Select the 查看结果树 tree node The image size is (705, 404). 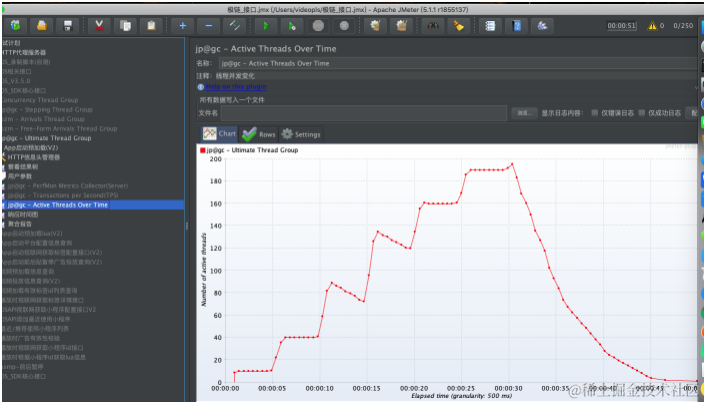(22, 167)
